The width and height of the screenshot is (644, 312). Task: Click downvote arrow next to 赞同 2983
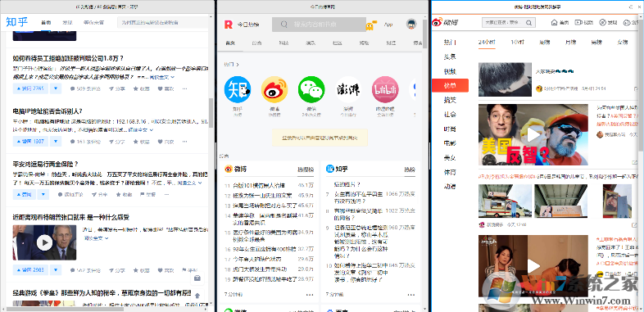coord(56,269)
